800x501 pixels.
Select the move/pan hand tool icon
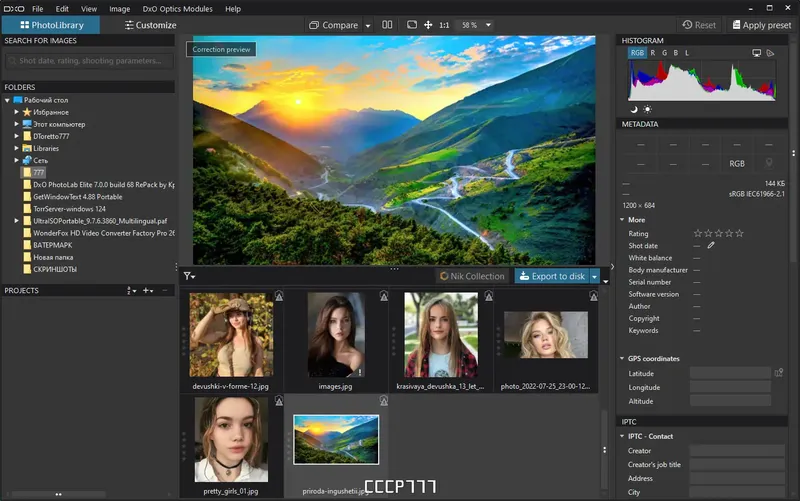tap(428, 25)
